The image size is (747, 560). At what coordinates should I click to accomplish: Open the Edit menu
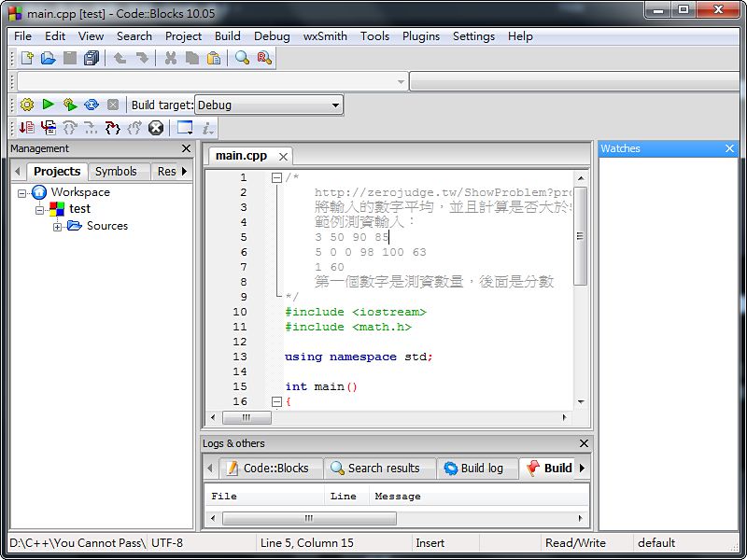click(55, 36)
